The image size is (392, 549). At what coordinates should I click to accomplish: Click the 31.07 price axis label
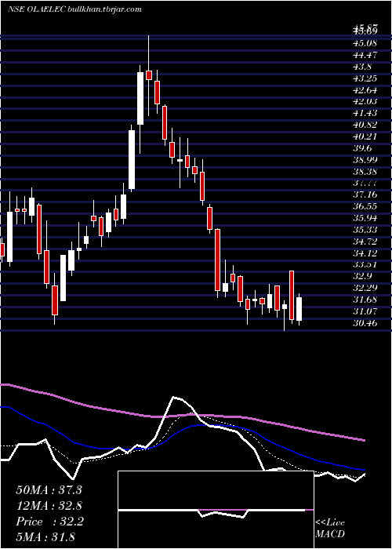pos(366,311)
